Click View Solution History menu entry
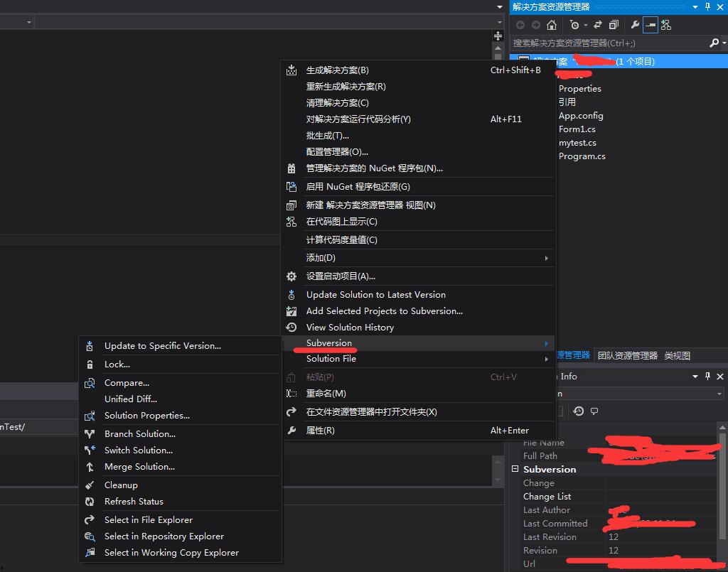Image resolution: width=728 pixels, height=572 pixels. tap(350, 328)
